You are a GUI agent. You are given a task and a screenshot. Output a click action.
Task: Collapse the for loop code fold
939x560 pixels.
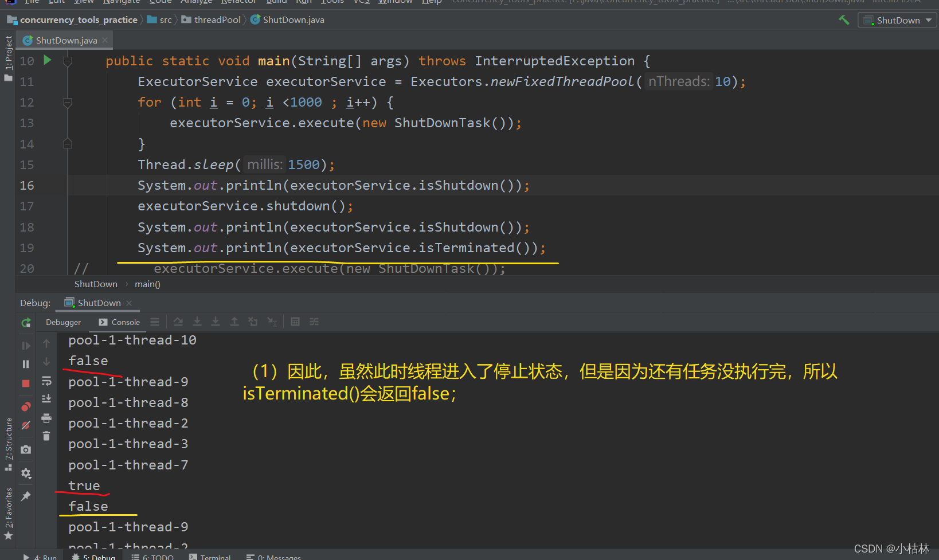click(x=67, y=102)
